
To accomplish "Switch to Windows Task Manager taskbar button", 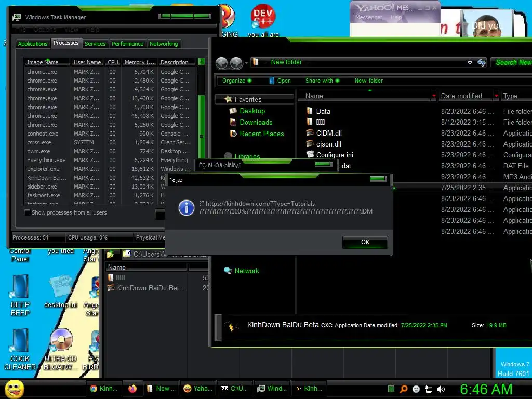I will click(x=271, y=389).
